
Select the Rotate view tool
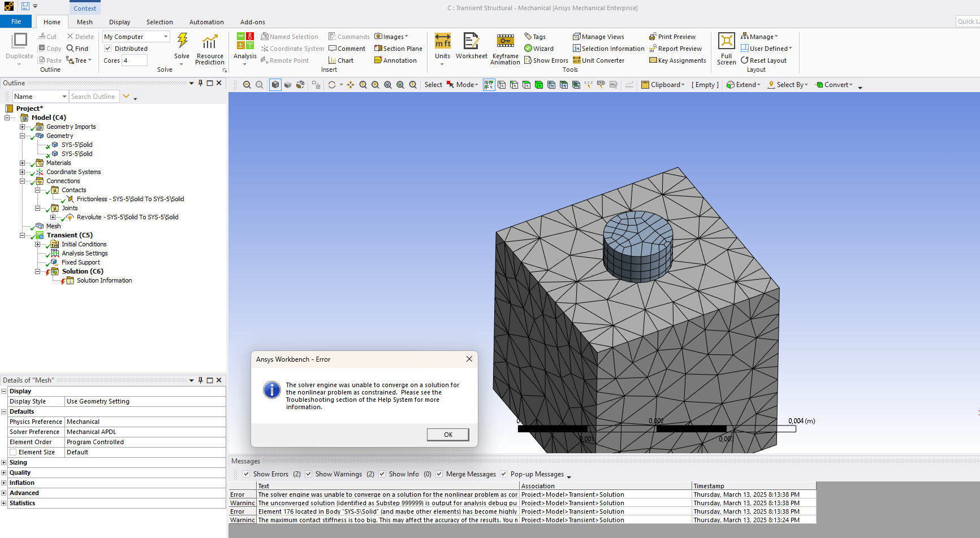pyautogui.click(x=332, y=85)
